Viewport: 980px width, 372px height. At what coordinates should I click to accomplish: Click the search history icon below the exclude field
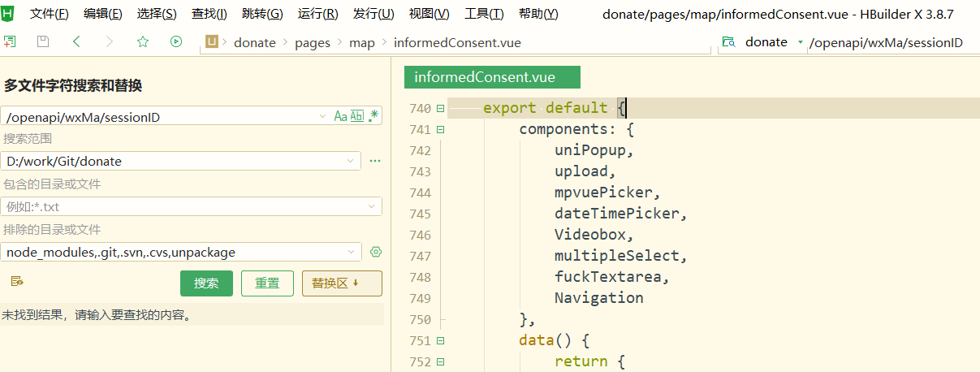16,282
